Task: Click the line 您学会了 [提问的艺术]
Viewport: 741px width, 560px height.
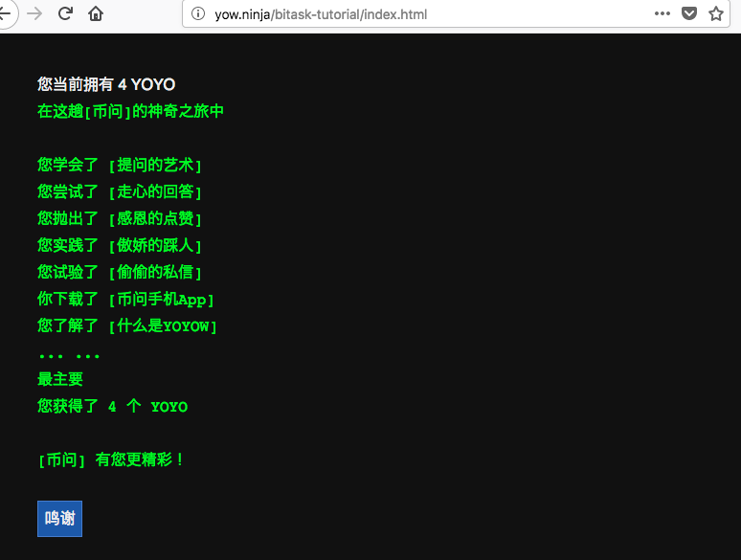Action: click(x=120, y=165)
